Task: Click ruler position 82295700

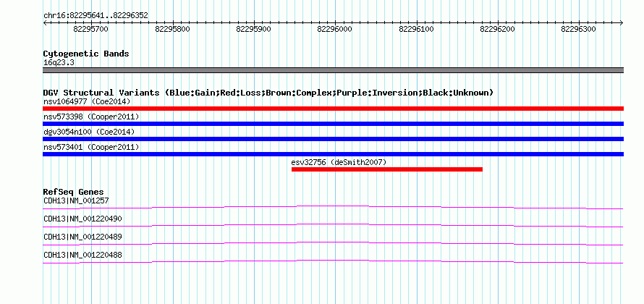Action: tap(90, 29)
